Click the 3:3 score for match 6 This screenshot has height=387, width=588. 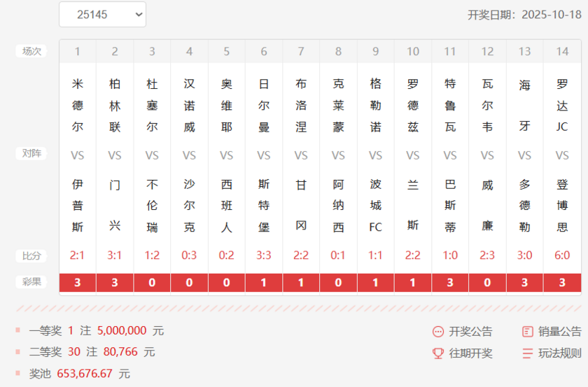click(264, 255)
